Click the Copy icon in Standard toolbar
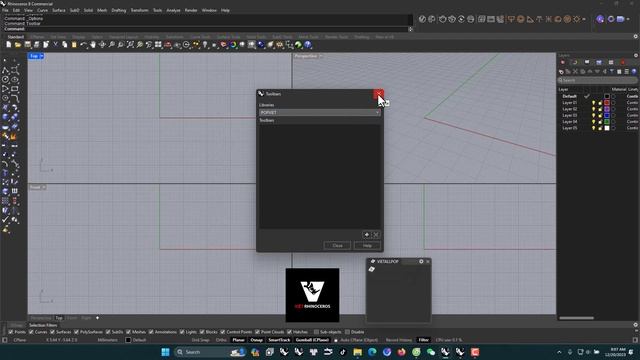640x360 pixels. pos(64,45)
